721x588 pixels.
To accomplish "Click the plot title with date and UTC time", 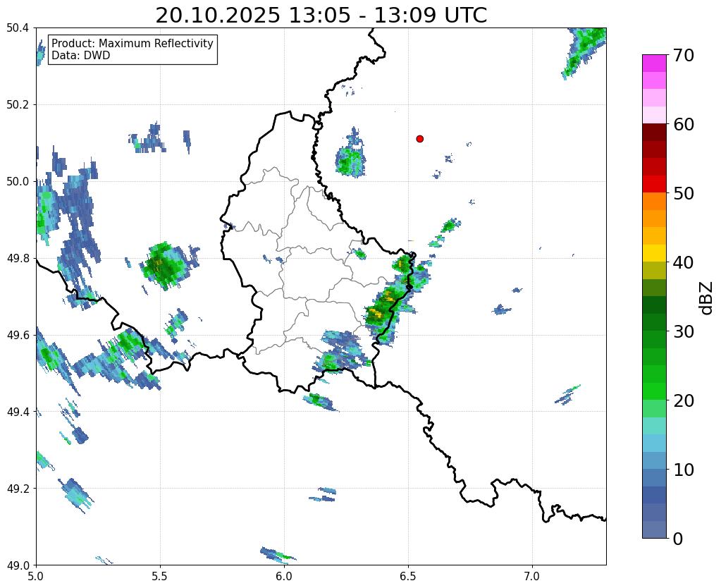I will click(321, 16).
